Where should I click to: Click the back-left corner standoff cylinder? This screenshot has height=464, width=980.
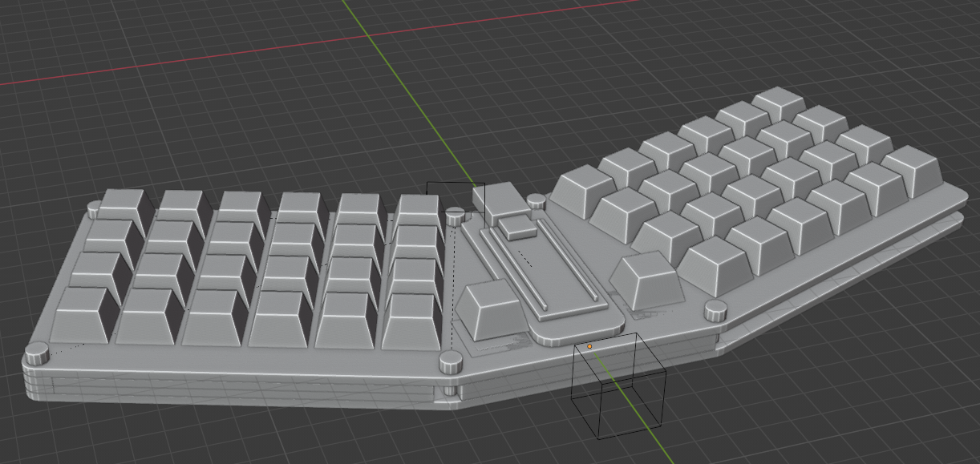coord(94,209)
